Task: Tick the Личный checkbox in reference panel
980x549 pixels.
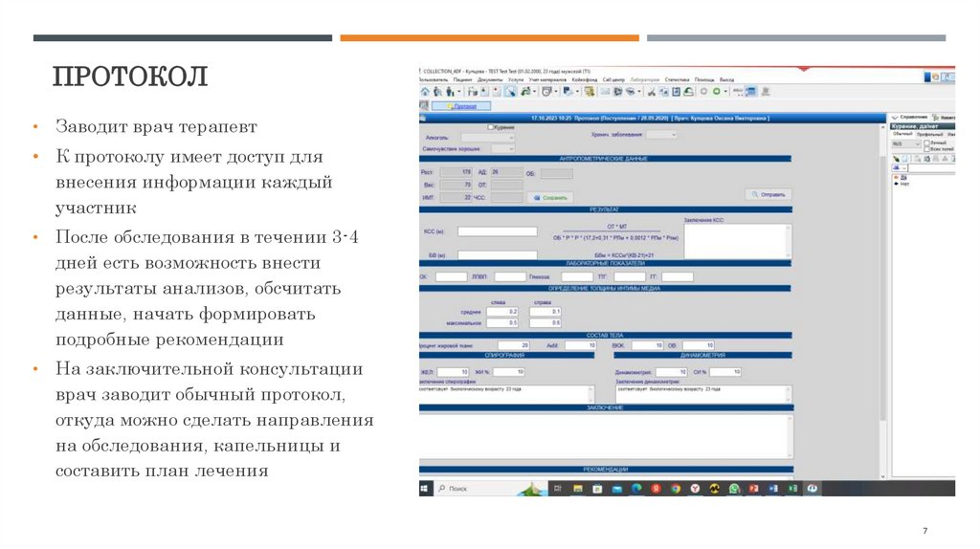Action: pyautogui.click(x=926, y=143)
